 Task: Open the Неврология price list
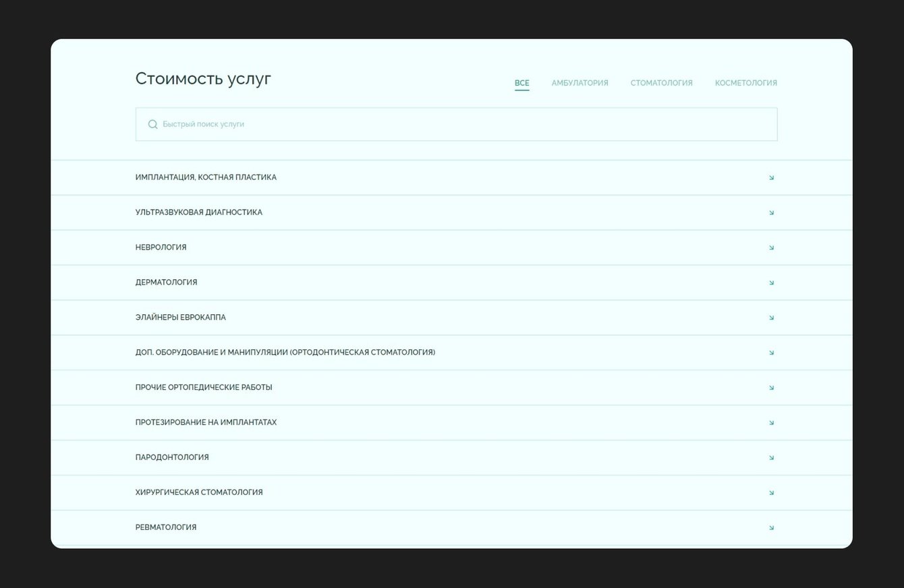[x=161, y=247]
